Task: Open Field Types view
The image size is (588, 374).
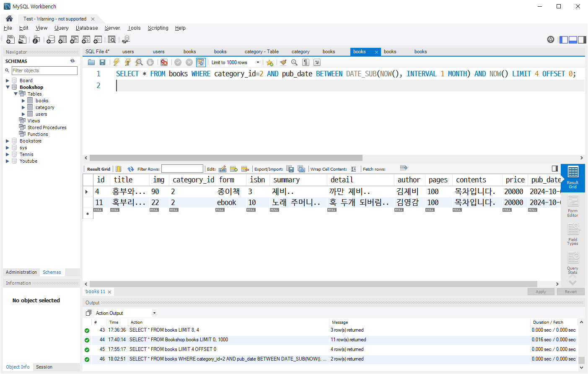Action: click(x=572, y=235)
